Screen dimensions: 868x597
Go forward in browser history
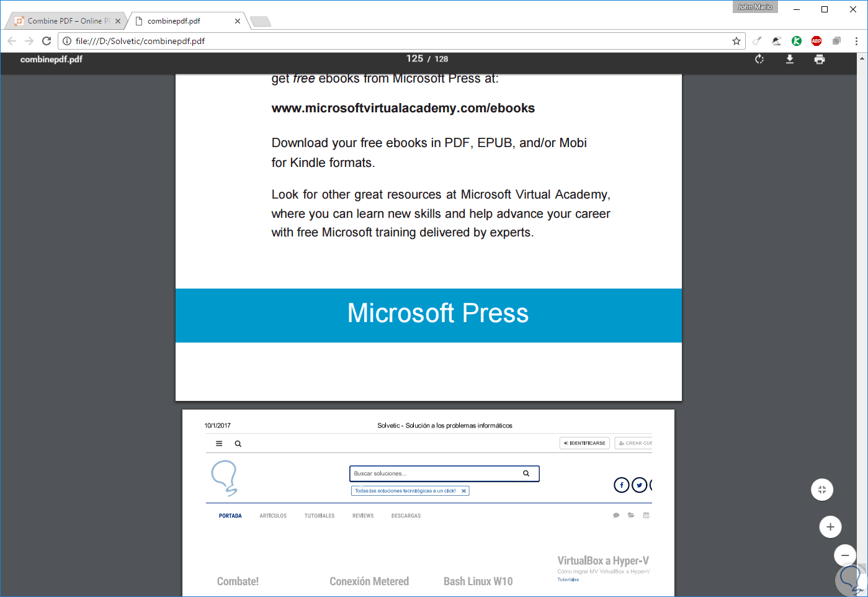(29, 41)
